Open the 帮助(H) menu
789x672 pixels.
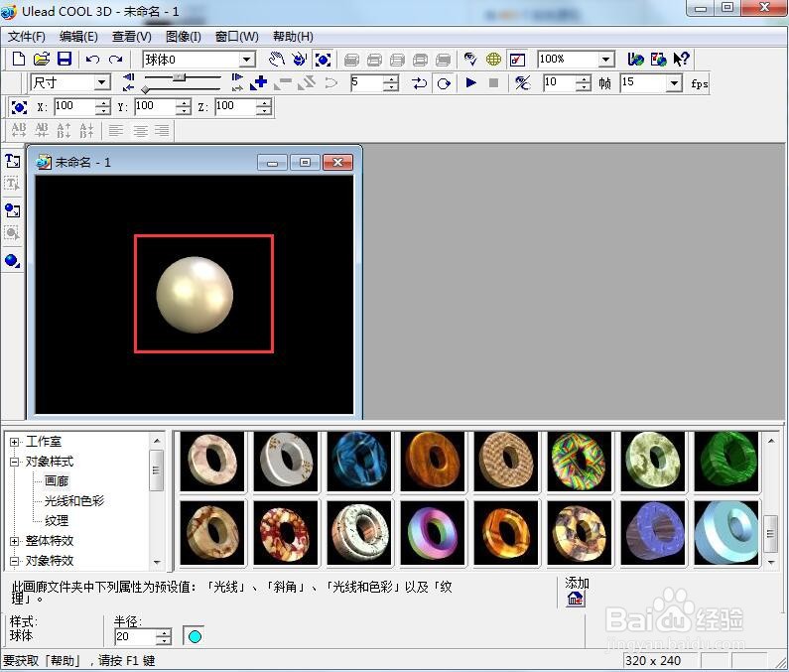[293, 37]
